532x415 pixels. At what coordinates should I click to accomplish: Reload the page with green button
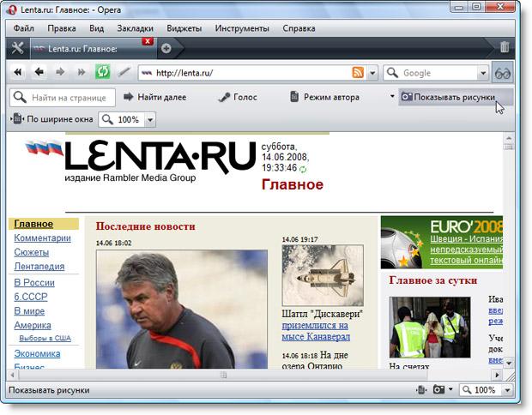(x=102, y=72)
